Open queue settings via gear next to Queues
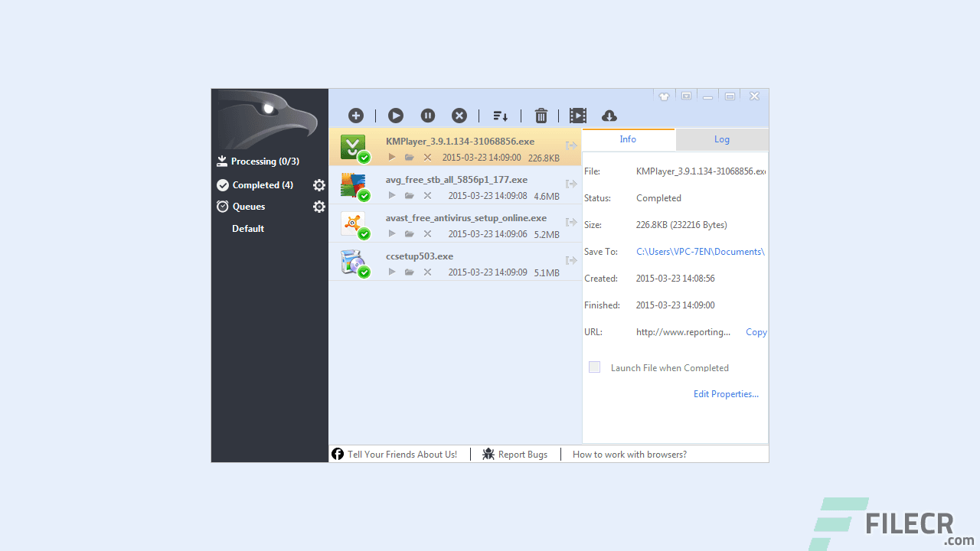Viewport: 980px width, 551px height. [x=319, y=207]
